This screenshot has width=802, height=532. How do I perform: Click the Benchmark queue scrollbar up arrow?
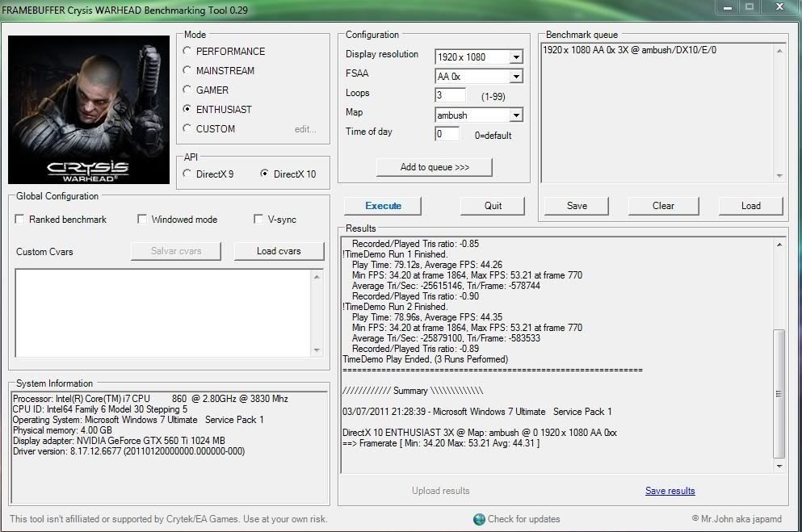(779, 50)
